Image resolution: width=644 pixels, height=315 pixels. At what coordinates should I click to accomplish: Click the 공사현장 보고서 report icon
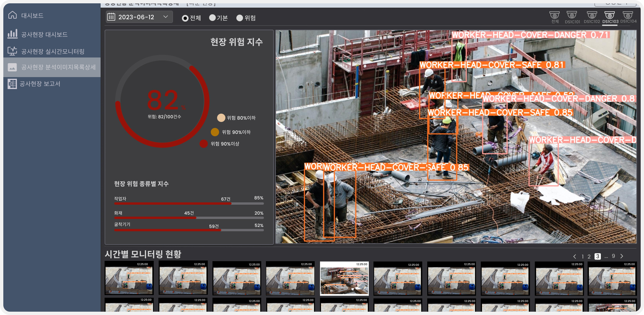click(12, 84)
